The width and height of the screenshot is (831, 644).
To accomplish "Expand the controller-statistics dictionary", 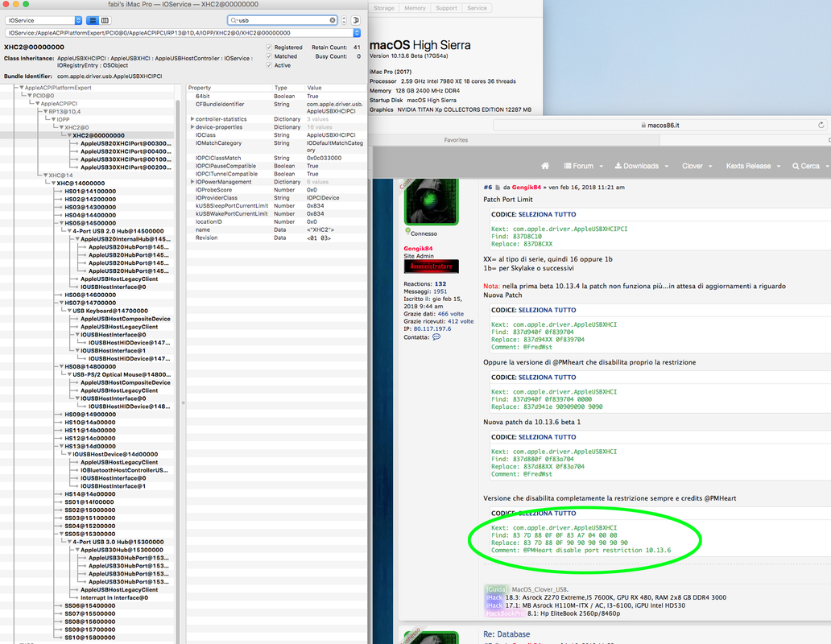I will [x=192, y=119].
